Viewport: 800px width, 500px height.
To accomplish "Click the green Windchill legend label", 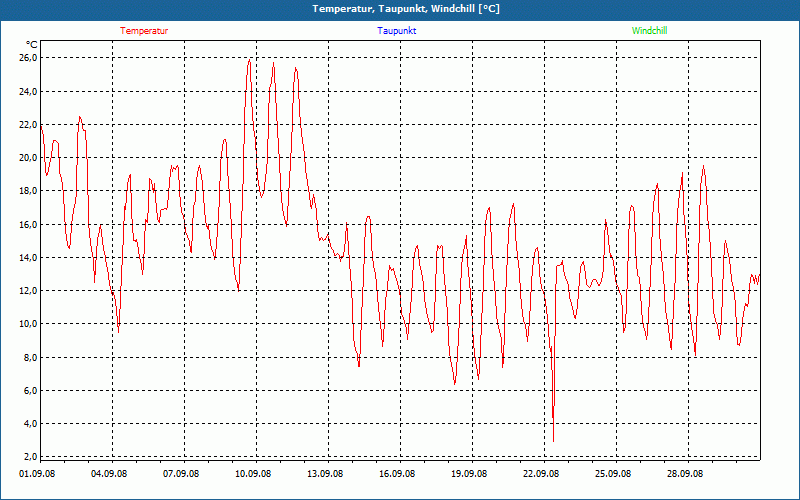I will [x=649, y=31].
